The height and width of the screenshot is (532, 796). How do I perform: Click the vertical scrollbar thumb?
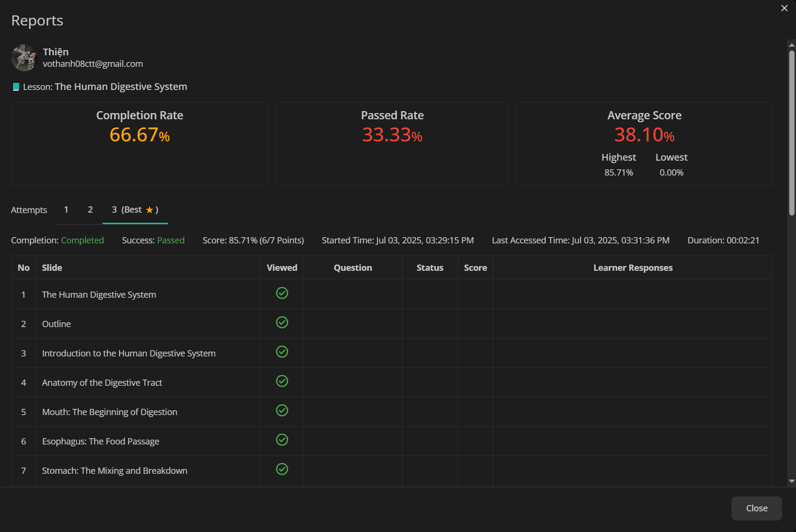792,133
